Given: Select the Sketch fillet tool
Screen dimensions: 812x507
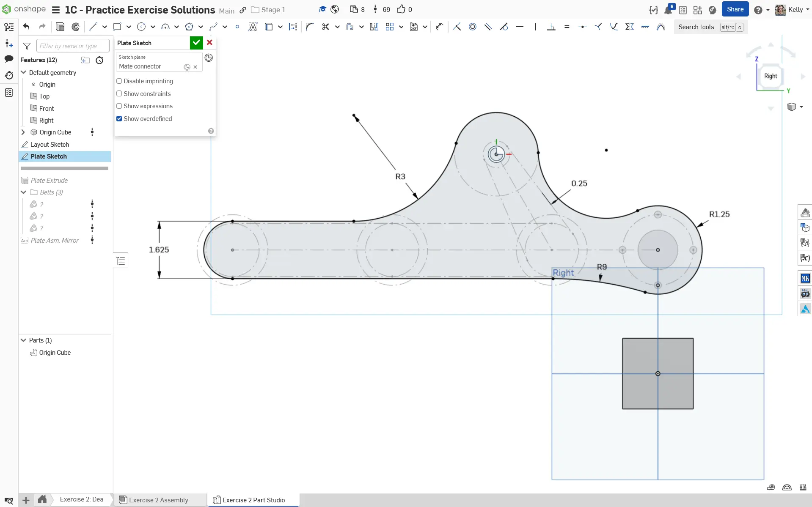Looking at the screenshot, I should pyautogui.click(x=309, y=27).
